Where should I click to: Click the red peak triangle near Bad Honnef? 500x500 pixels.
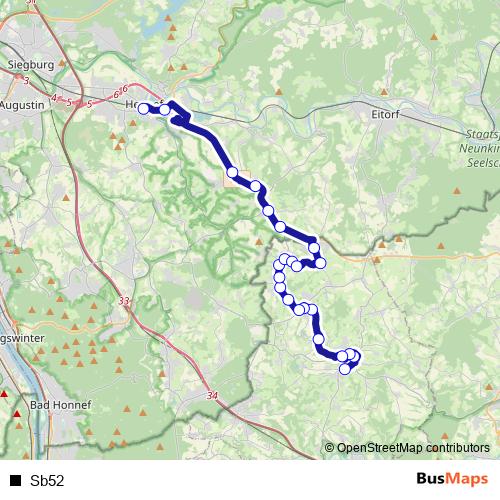[x=17, y=414]
